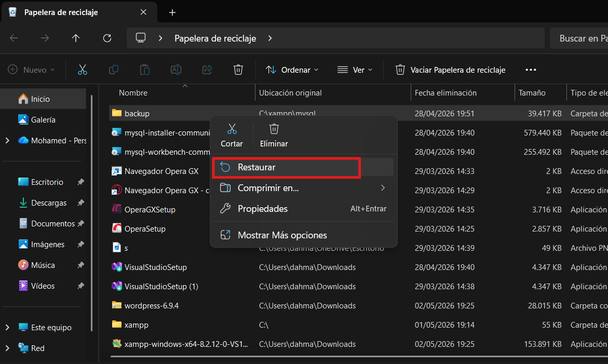Select Restaurar in the context menu
The image size is (608, 364).
(x=303, y=167)
